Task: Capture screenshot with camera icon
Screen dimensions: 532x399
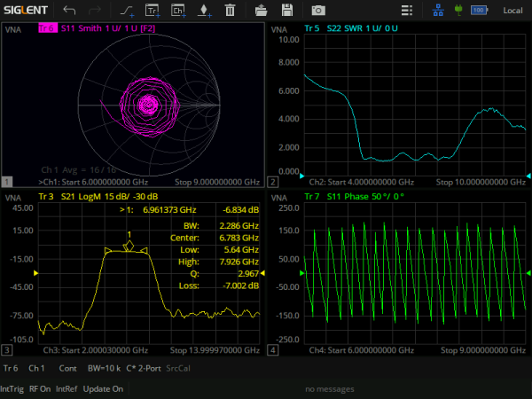Action: tap(317, 11)
